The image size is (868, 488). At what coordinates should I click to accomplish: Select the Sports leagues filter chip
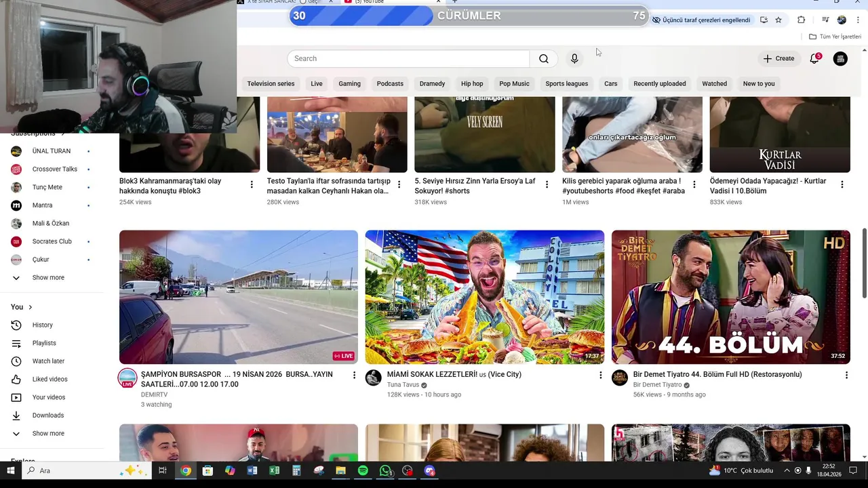point(566,84)
